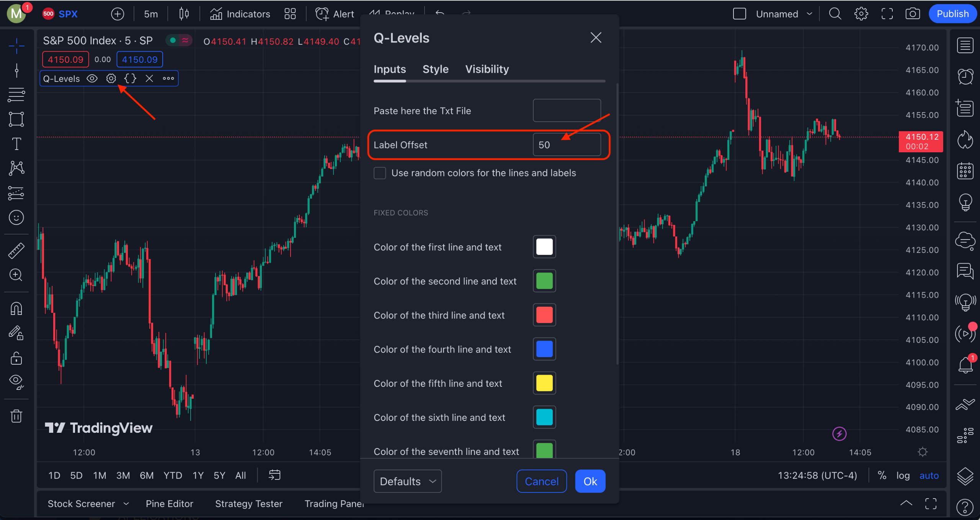Take a chart snapshot with camera icon
980x520 pixels.
click(x=913, y=13)
